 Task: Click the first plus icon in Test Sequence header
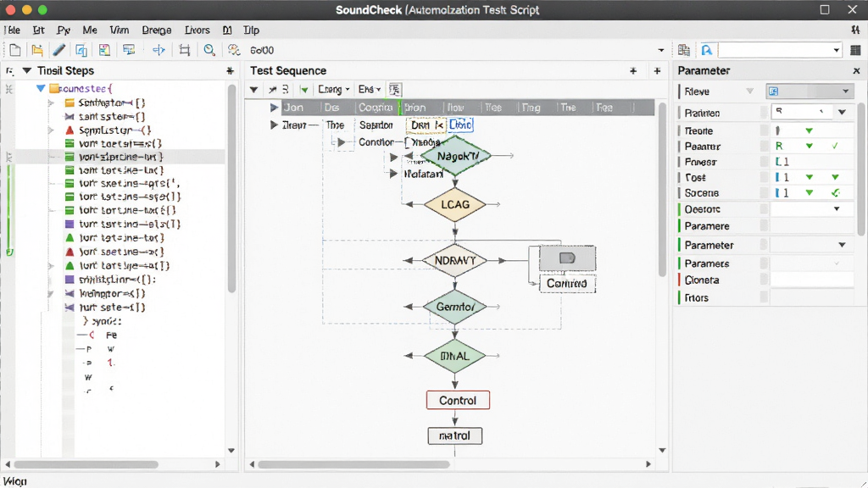pyautogui.click(x=633, y=71)
